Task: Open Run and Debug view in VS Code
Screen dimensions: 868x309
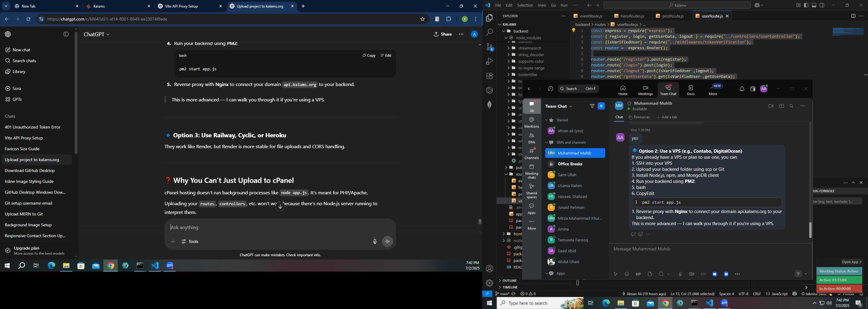Action: coord(489,61)
